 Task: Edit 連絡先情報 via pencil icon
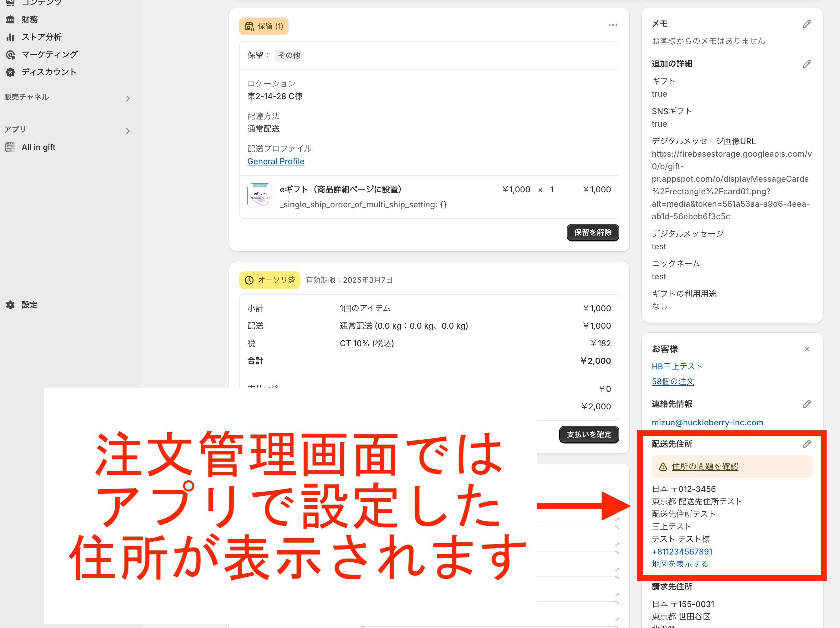point(806,404)
